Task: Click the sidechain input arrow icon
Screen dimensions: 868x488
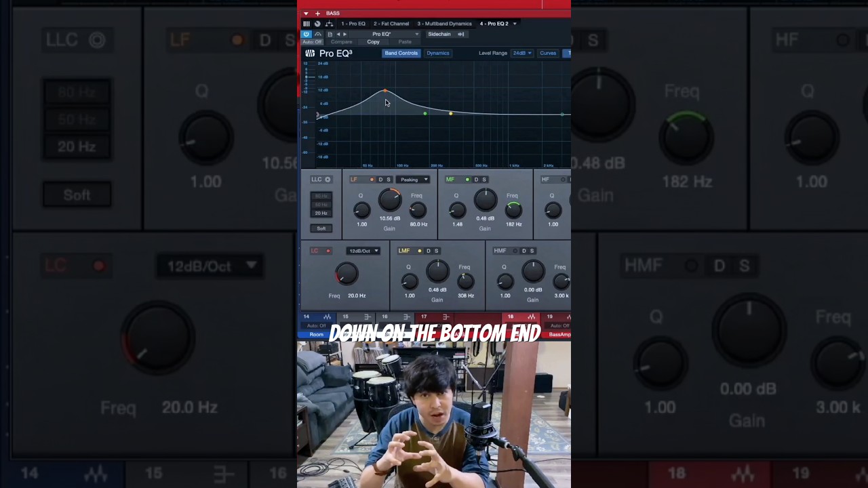Action: (461, 34)
